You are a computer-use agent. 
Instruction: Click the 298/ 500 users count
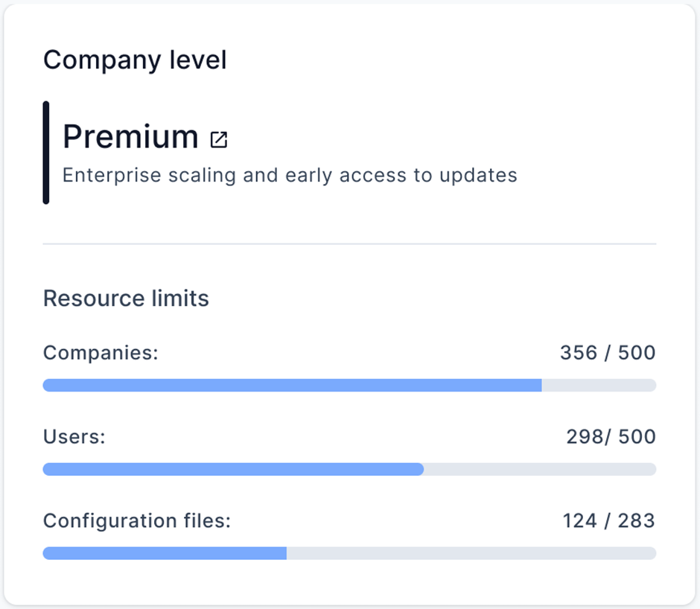[x=611, y=436]
